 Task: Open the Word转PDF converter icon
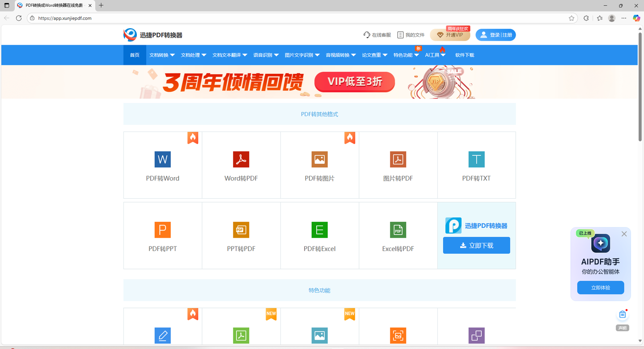tap(241, 159)
